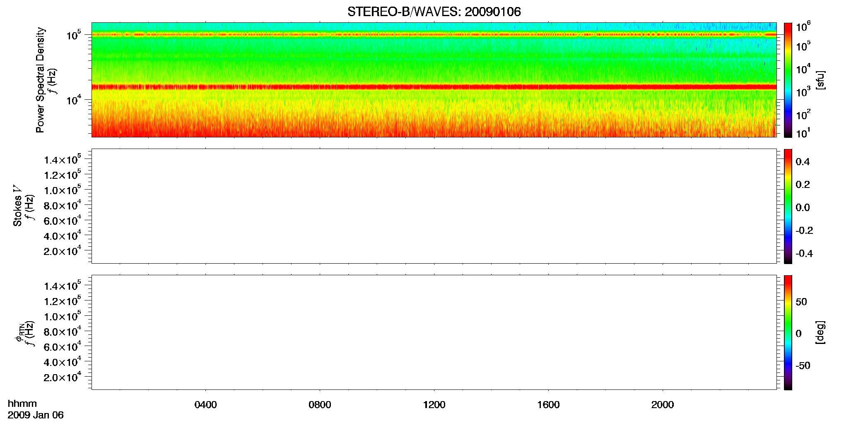Click the 1600 time axis label
Image resolution: width=868 pixels, height=447 pixels.
(548, 405)
